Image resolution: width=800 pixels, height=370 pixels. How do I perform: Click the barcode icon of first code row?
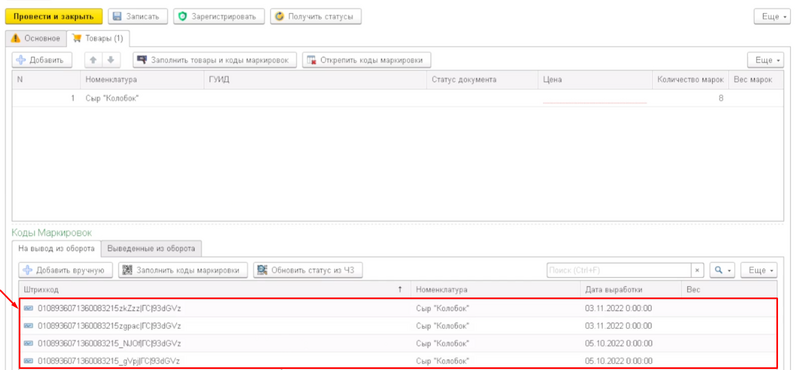(28, 308)
